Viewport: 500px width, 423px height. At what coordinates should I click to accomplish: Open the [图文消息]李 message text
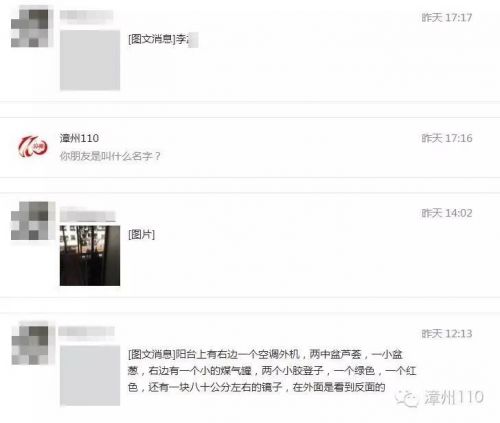click(163, 39)
